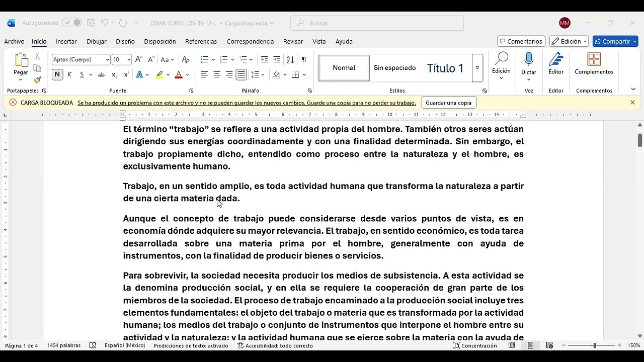Click the multilevel list icon
This screenshot has width=644, height=362.
243,59
